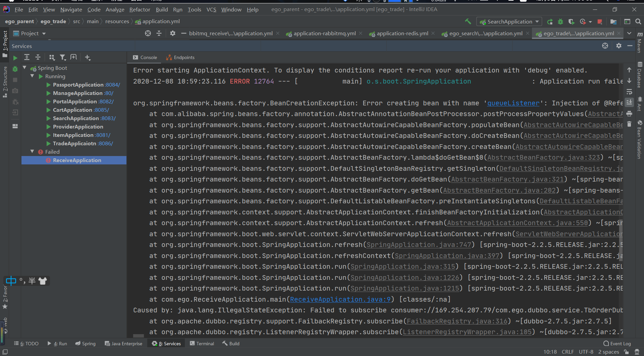
Task: Click Services panel crosshair locate icon
Action: [x=605, y=46]
